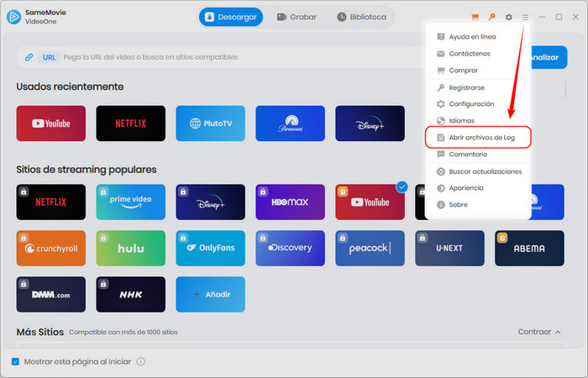588x378 pixels.
Task: Collapse Más Sitios with Contraer
Action: pyautogui.click(x=539, y=332)
